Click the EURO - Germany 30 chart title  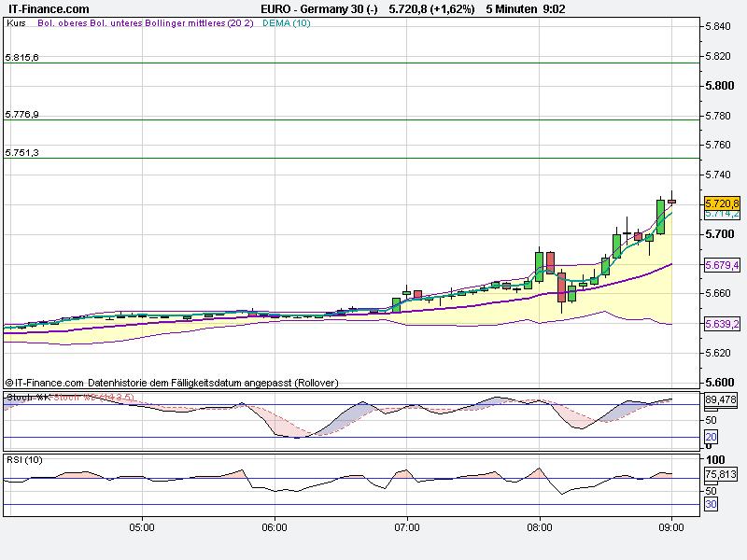coord(319,8)
